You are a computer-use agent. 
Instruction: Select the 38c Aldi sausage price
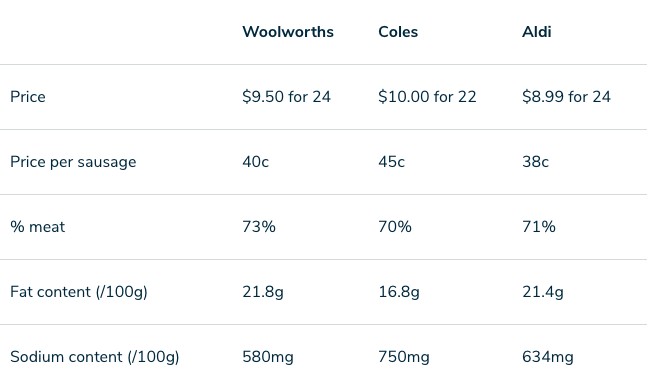click(535, 162)
